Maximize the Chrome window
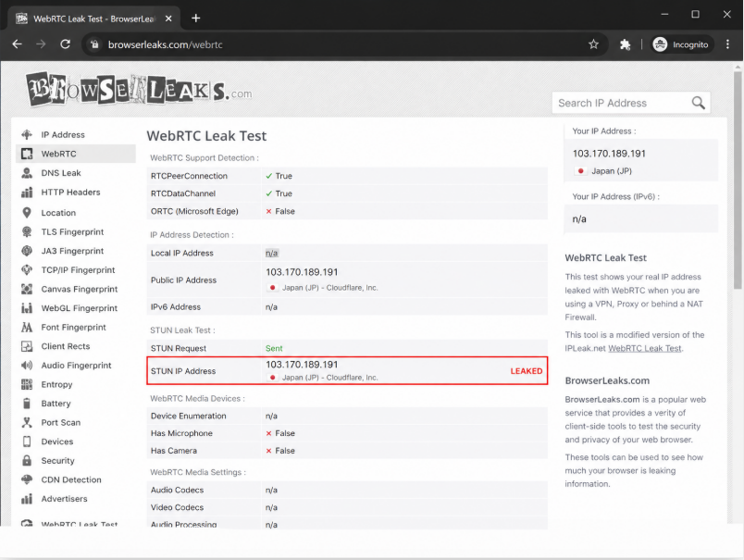 pyautogui.click(x=695, y=14)
